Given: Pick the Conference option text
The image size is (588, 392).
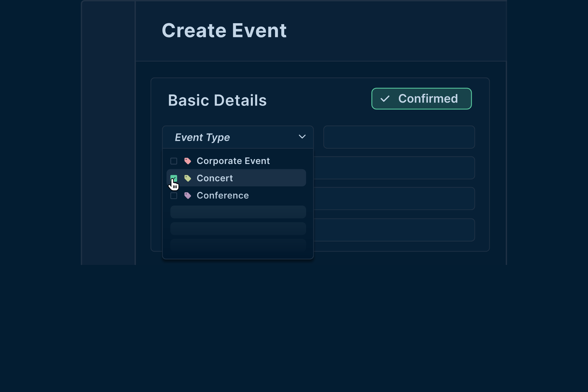Looking at the screenshot, I should pyautogui.click(x=222, y=196).
